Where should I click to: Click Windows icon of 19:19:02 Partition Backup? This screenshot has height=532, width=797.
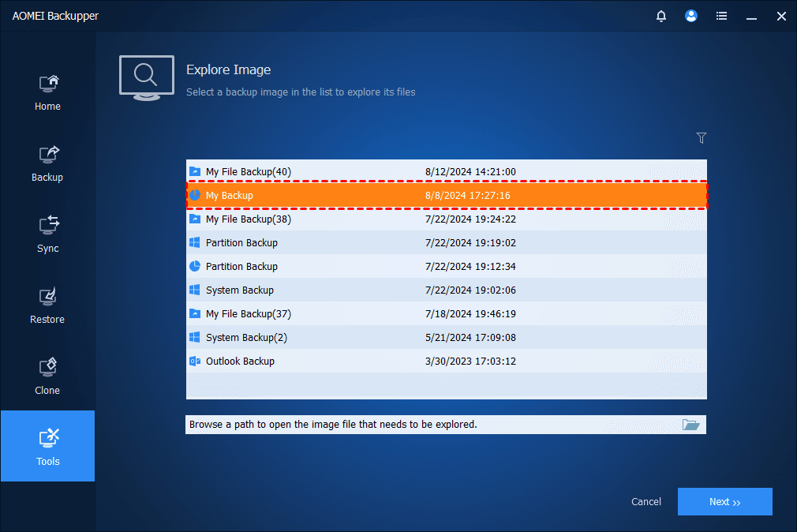coord(195,242)
